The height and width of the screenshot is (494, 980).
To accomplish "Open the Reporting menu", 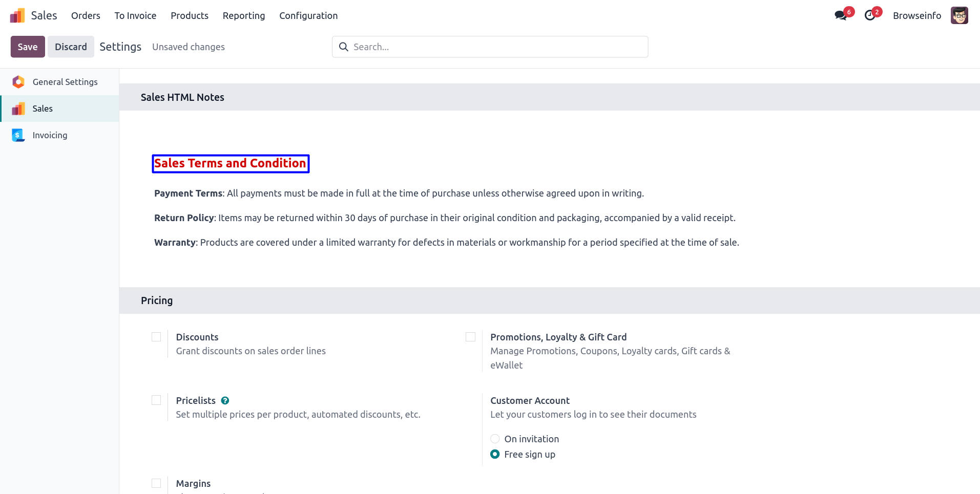I will tap(244, 16).
